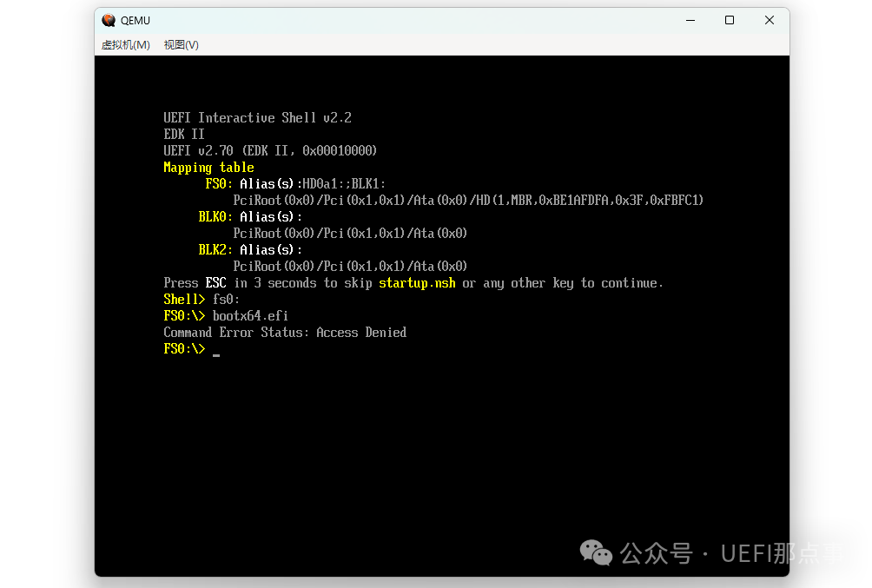Image resolution: width=872 pixels, height=588 pixels.
Task: Click the bootx64.efi command text
Action: [250, 316]
